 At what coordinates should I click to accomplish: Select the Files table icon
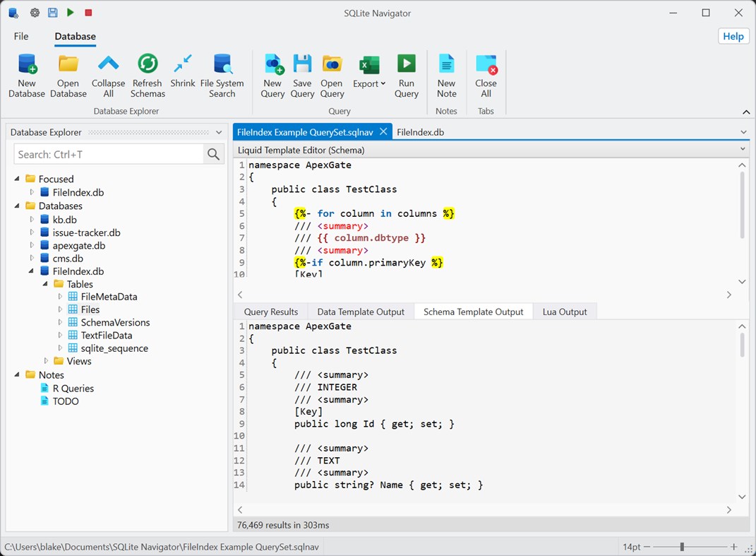tap(73, 309)
